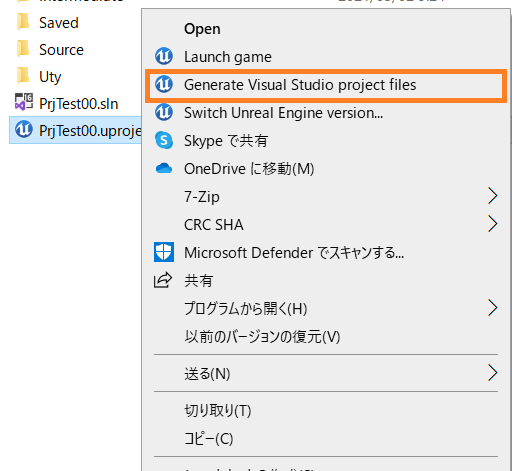512x471 pixels.
Task: Choose OneDrive に移動(M)
Action: 249,169
